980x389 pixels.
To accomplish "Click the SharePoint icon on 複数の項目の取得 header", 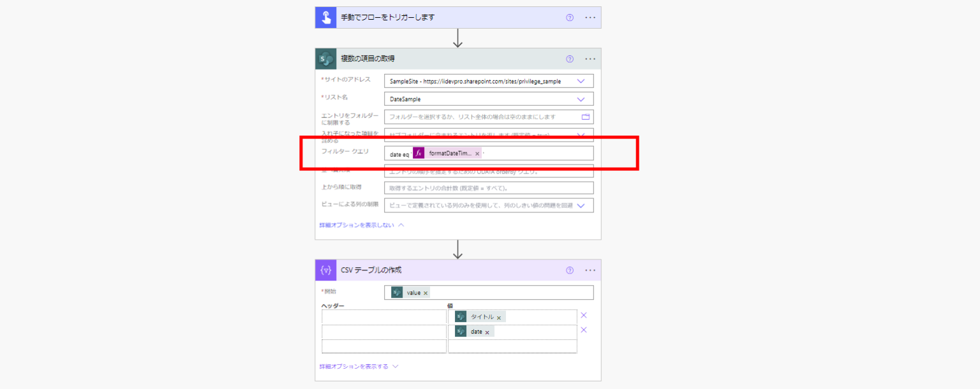I will pos(325,58).
